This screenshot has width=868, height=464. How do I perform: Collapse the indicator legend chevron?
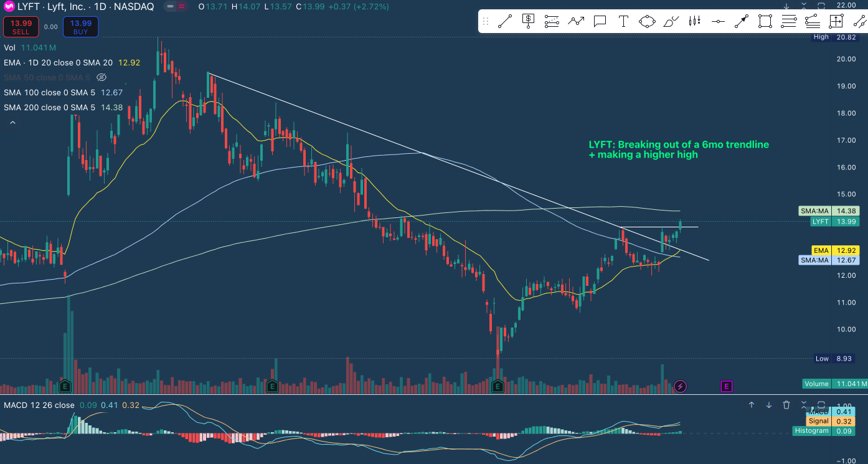click(x=12, y=123)
